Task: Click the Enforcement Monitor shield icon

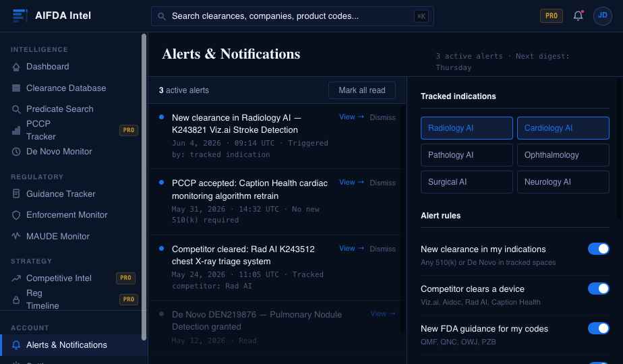Action: coord(16,215)
